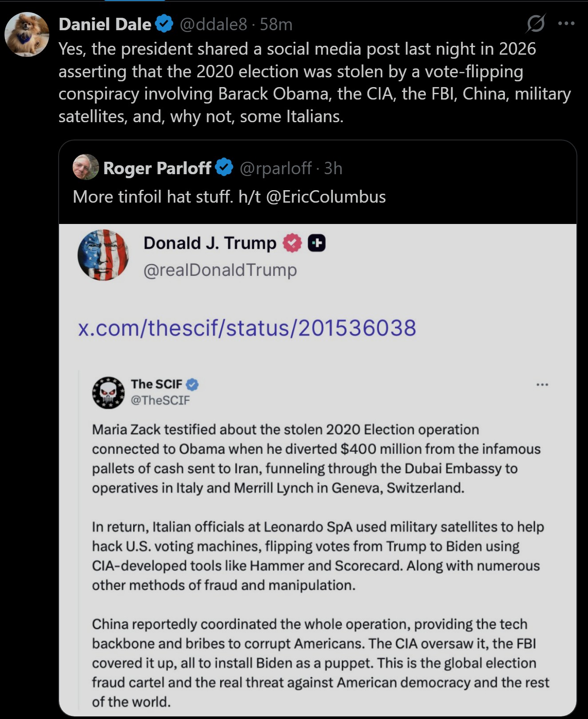Open Daniel Dale's display name profile link
588x719 pixels.
click(105, 24)
